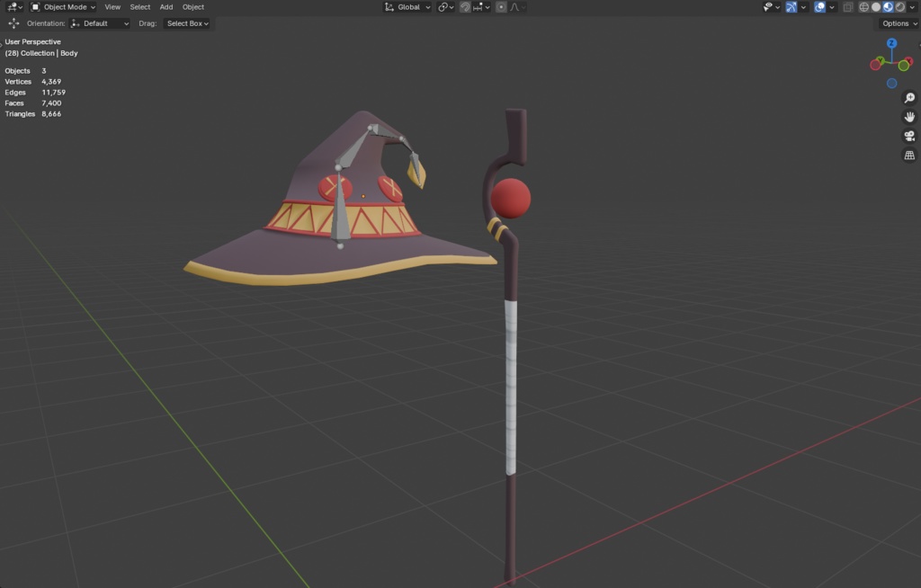Toggle the camera view icon

tap(909, 136)
